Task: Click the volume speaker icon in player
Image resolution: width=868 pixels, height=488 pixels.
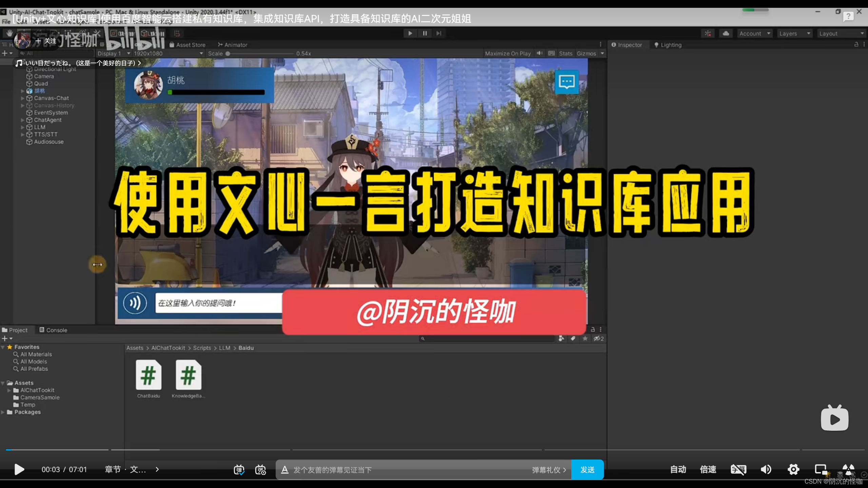Action: pyautogui.click(x=766, y=469)
